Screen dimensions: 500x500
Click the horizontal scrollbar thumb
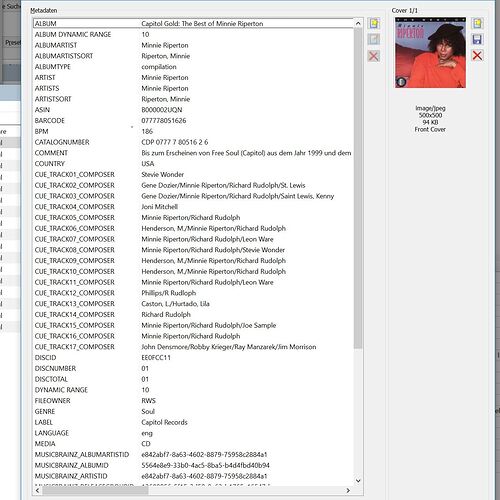click(95, 490)
